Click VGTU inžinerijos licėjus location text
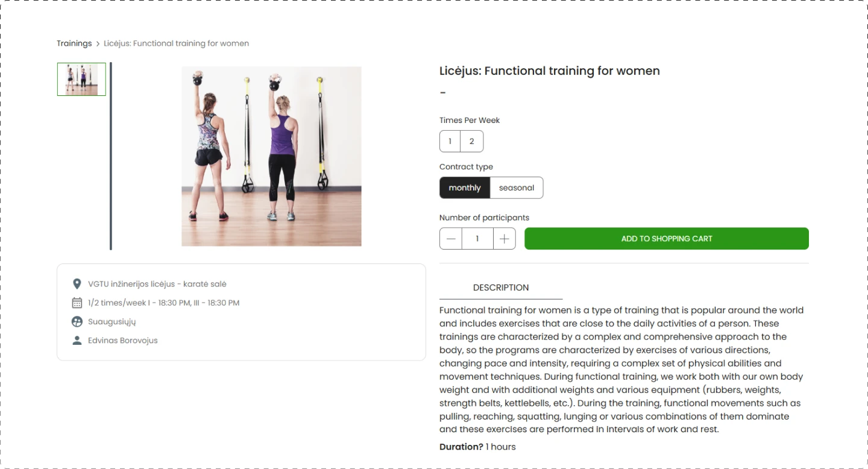Screen dimensions: 868x469 [x=157, y=284]
